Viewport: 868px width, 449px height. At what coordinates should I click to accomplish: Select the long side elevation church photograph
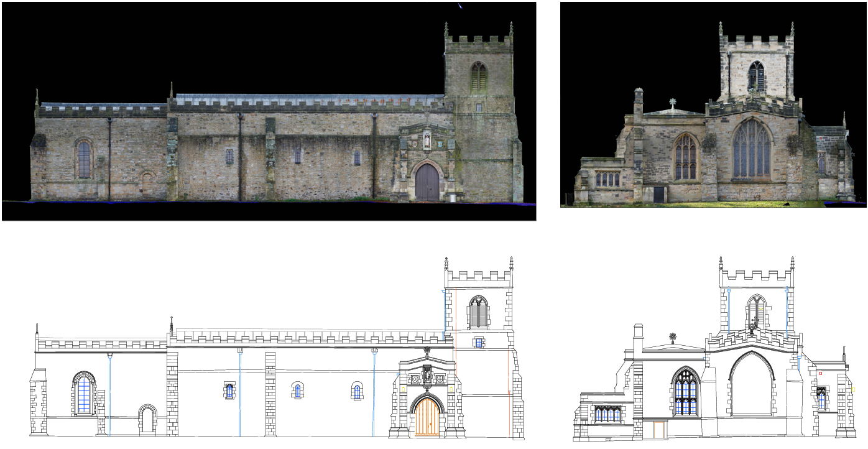coord(269,111)
